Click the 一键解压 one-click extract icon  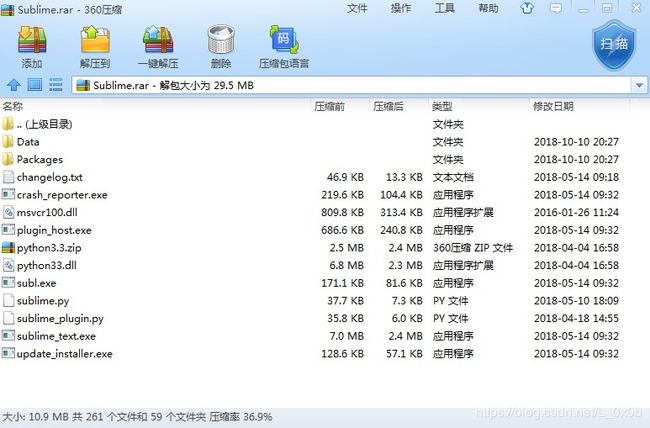pyautogui.click(x=158, y=39)
